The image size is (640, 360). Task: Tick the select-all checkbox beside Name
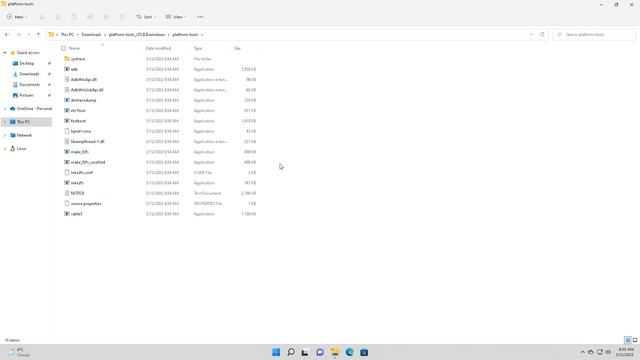click(63, 48)
